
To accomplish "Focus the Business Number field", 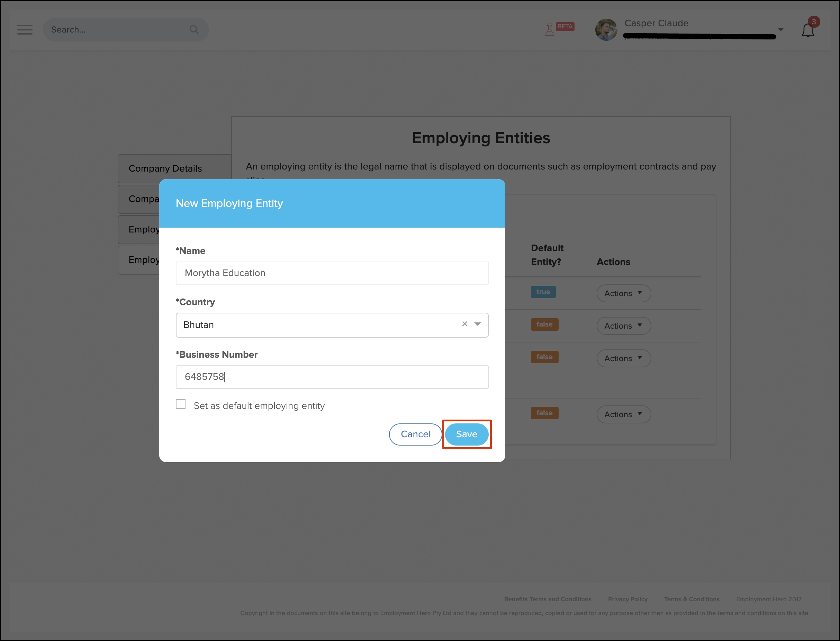I will [x=332, y=377].
